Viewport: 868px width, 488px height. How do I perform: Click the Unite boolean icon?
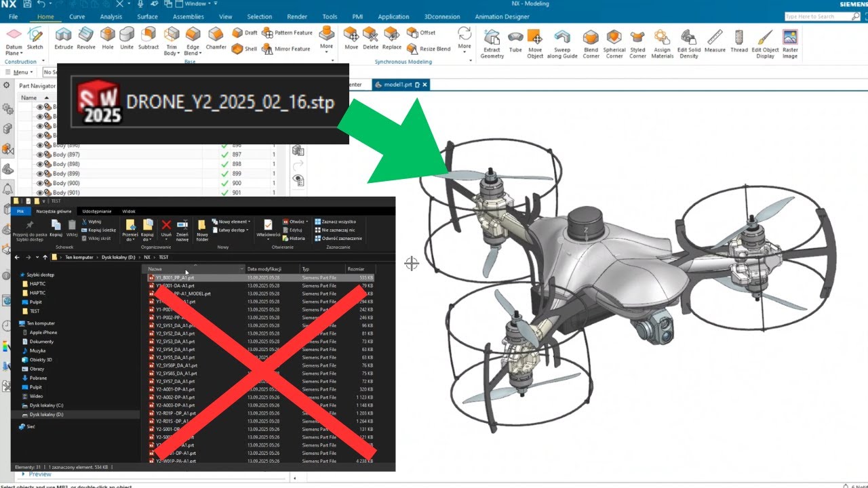click(127, 35)
